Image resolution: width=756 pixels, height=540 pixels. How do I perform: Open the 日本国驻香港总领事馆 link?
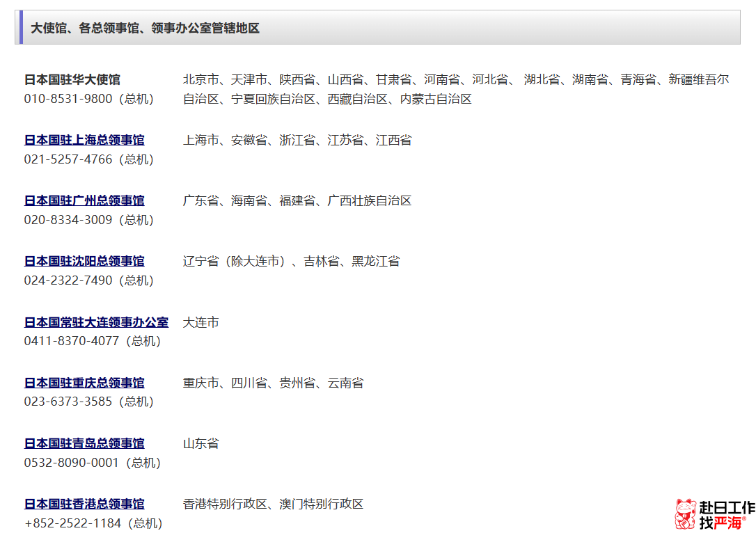[x=84, y=505]
